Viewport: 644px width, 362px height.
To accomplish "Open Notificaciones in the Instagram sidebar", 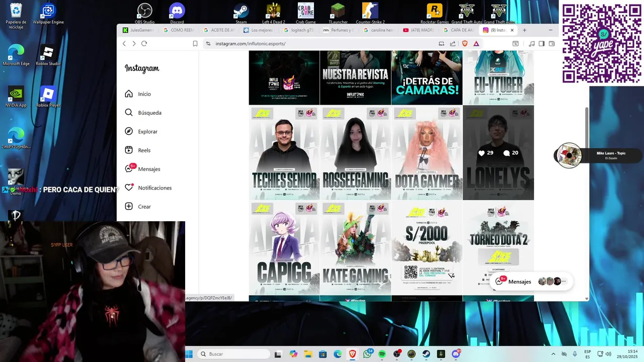I will click(x=148, y=188).
